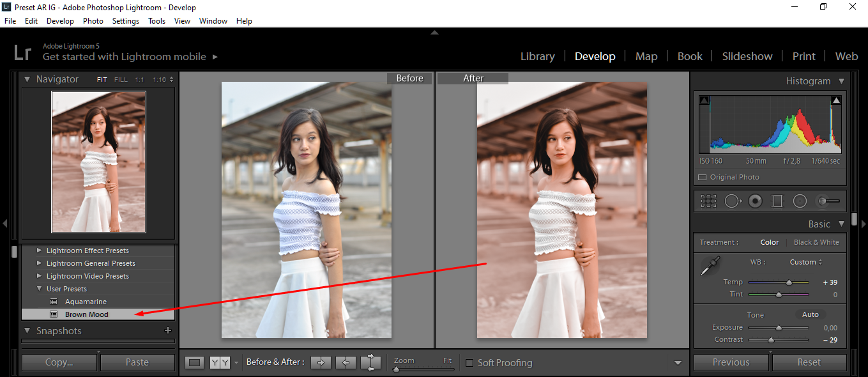Select the Crop Overlay tool
The image size is (868, 377).
(x=708, y=201)
